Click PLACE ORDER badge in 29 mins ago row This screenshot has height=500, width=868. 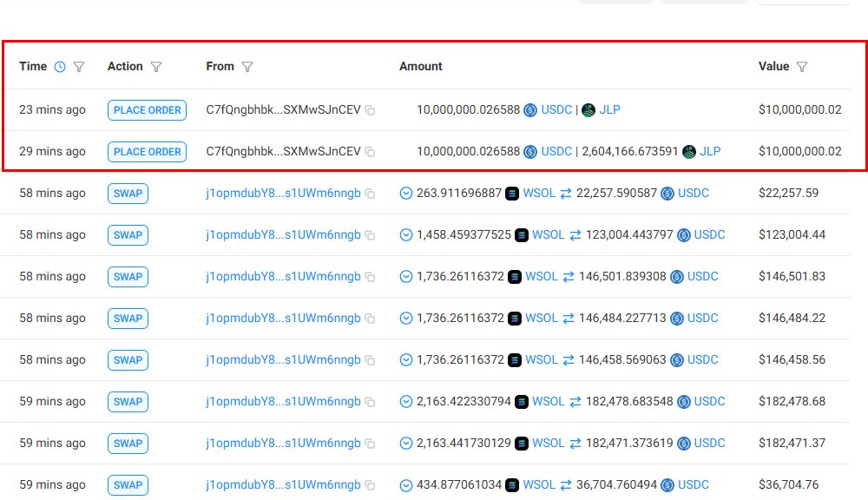click(x=147, y=152)
